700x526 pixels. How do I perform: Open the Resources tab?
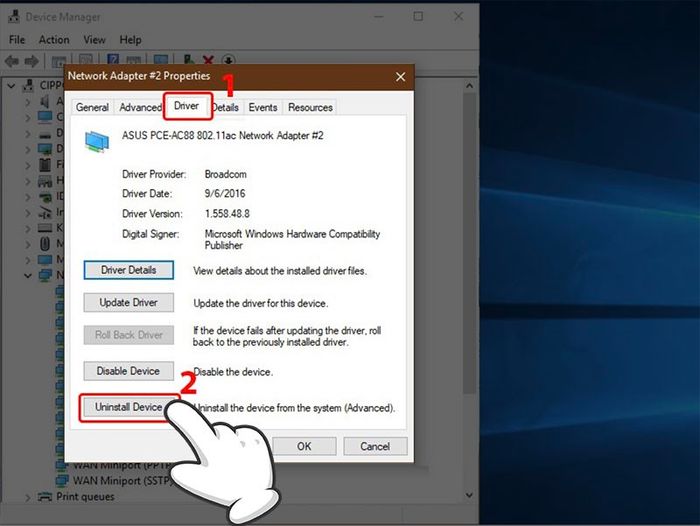pos(310,107)
